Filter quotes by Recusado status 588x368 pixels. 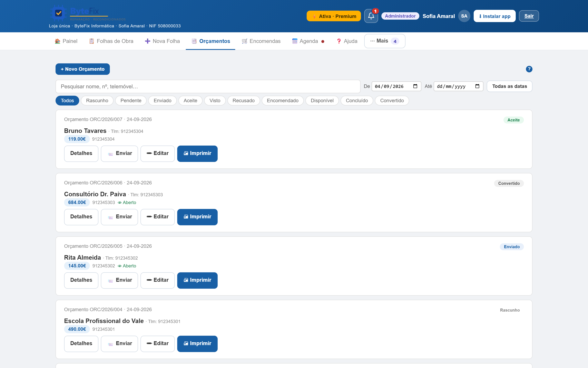click(x=243, y=101)
